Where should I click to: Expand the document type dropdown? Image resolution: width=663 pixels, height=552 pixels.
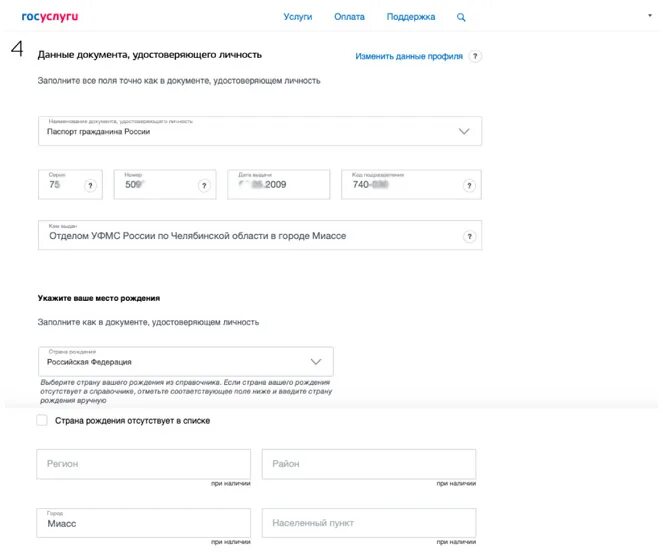click(x=463, y=131)
